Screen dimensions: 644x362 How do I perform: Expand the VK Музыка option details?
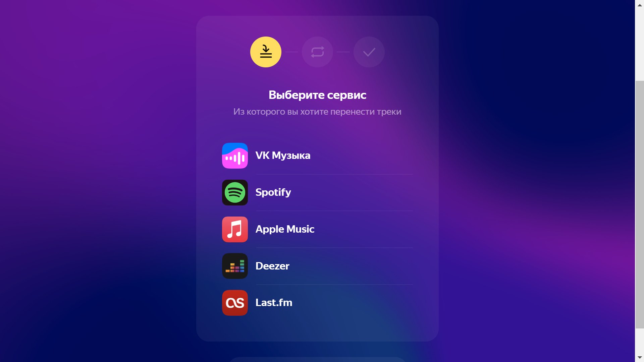click(x=316, y=156)
